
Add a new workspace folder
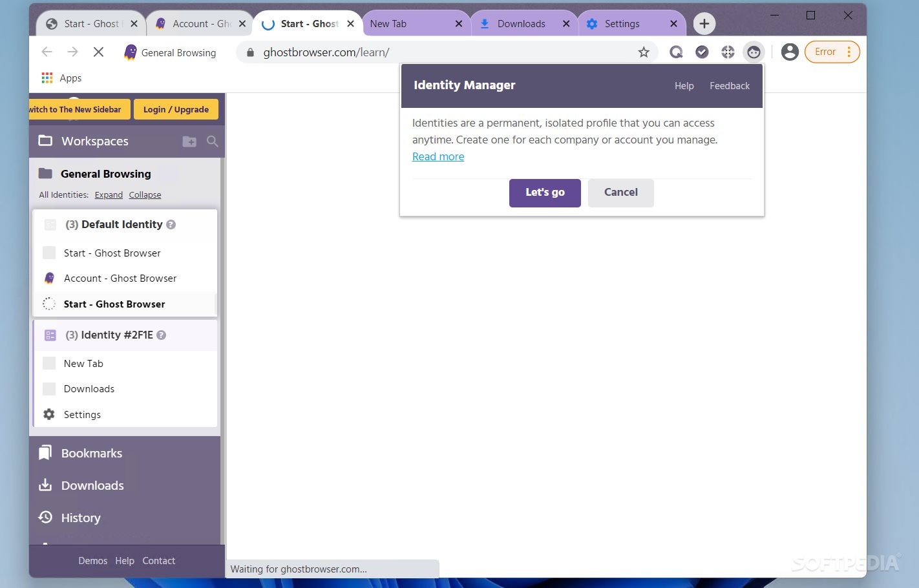coord(189,142)
